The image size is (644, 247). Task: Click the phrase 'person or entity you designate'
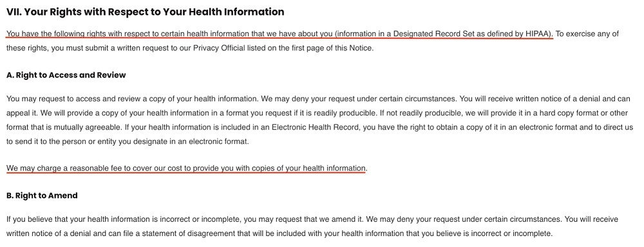[x=94, y=142]
